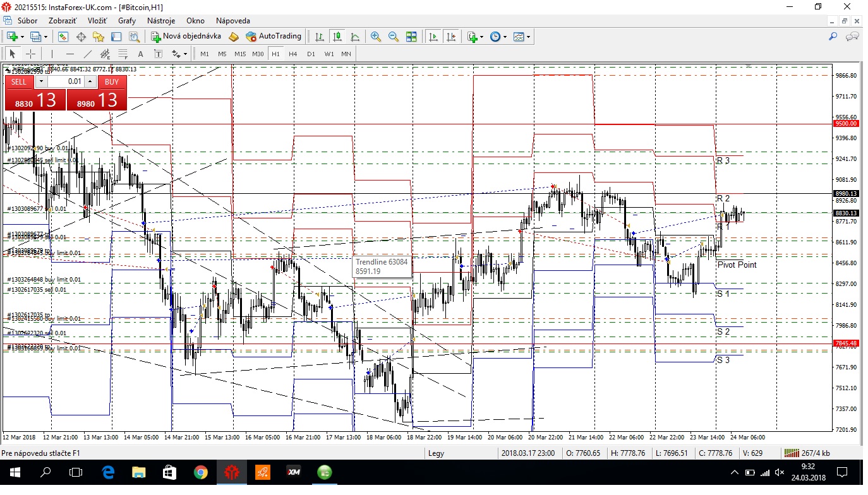Open the Nástroje menu
This screenshot has width=868, height=495.
click(161, 21)
